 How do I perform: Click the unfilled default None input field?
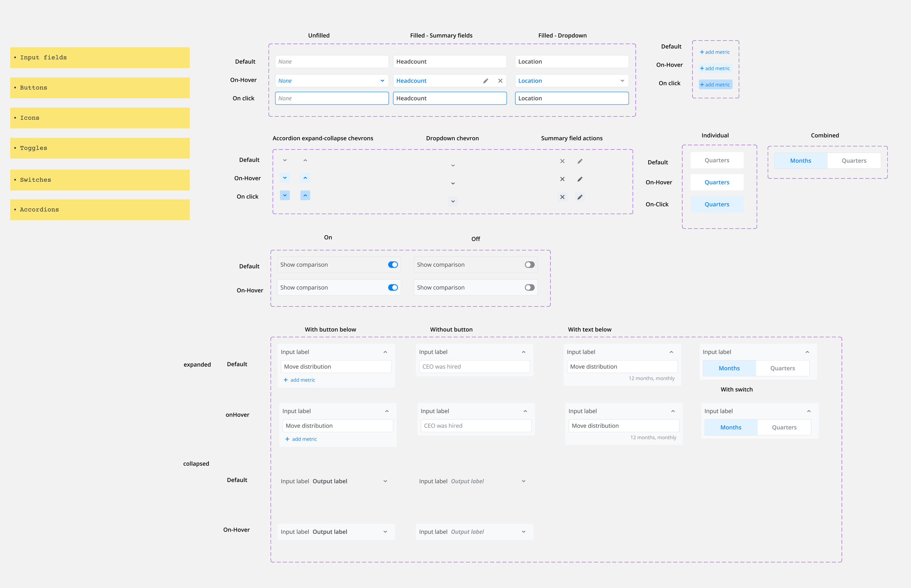coord(331,62)
